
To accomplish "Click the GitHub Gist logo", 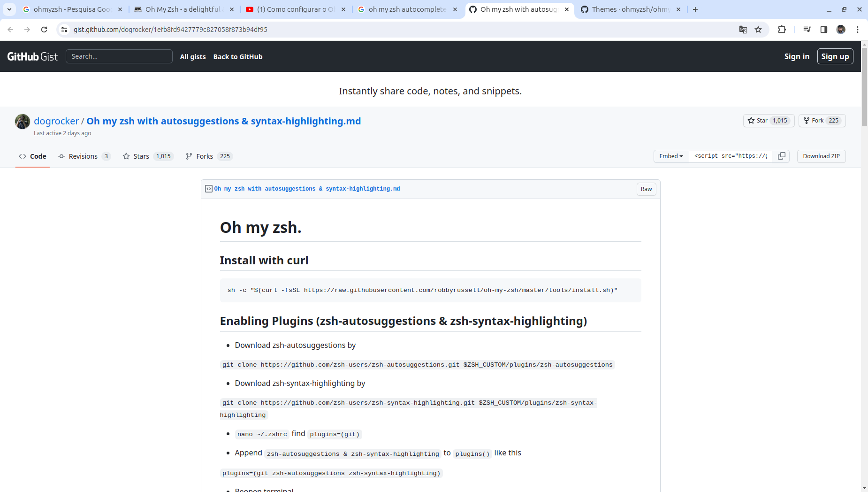I will point(32,56).
